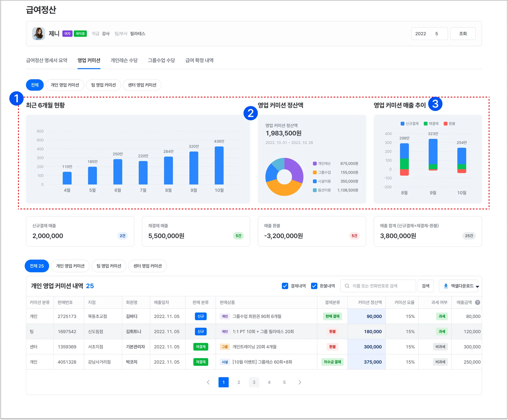
Task: Switch to the 개인레슨 수당 tab
Action: pyautogui.click(x=124, y=60)
